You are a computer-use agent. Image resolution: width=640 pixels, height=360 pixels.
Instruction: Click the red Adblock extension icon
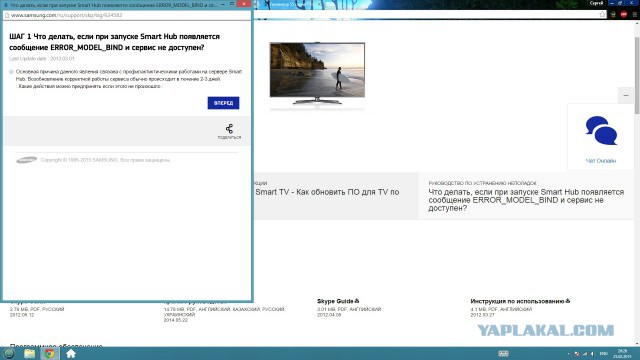(x=624, y=15)
